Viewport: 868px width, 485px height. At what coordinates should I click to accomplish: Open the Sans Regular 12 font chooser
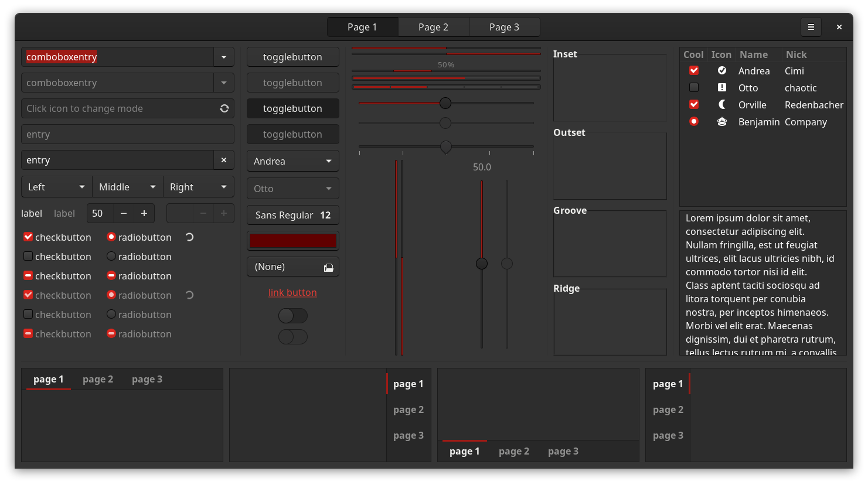point(293,215)
